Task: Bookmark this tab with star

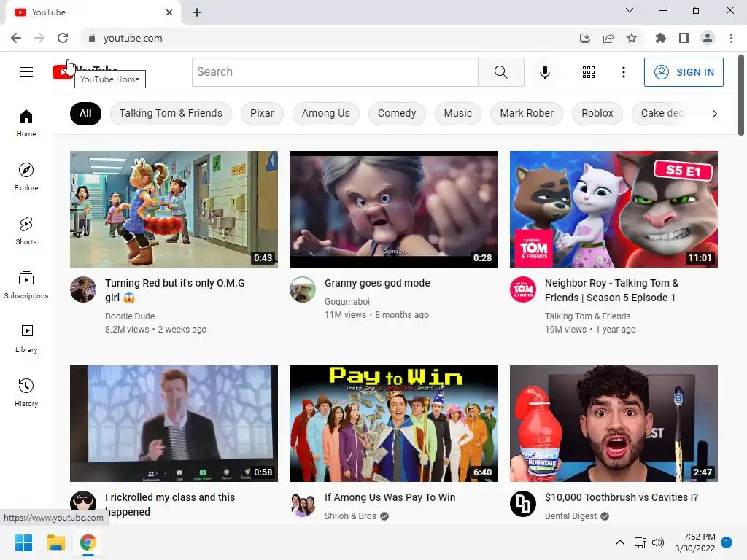Action: [x=632, y=38]
